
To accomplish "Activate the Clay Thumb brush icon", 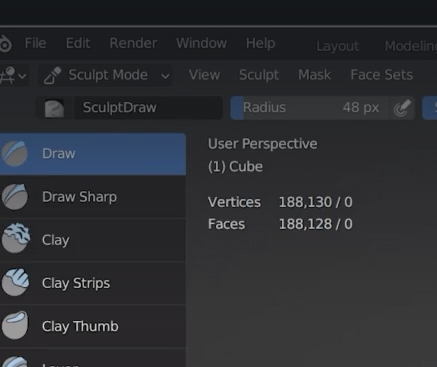I will click(x=15, y=325).
